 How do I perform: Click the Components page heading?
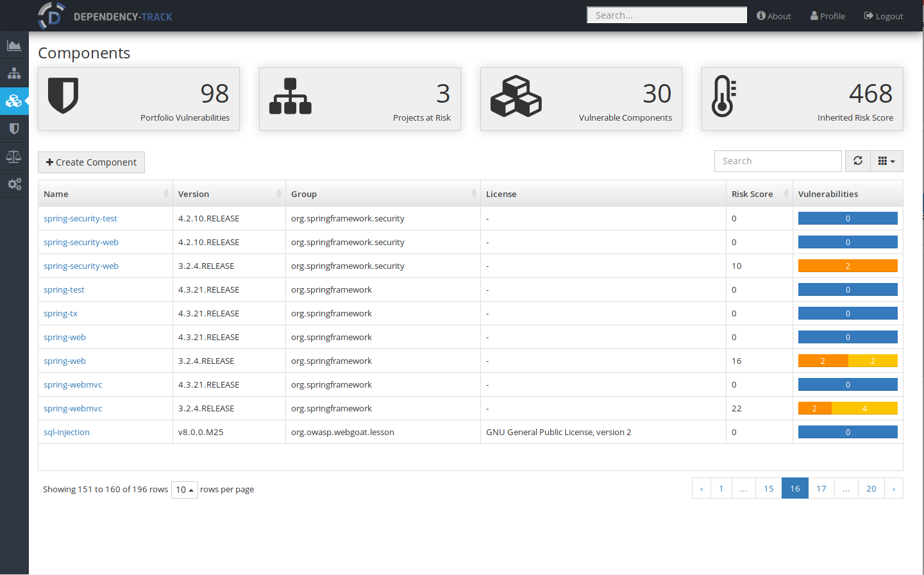(x=84, y=53)
